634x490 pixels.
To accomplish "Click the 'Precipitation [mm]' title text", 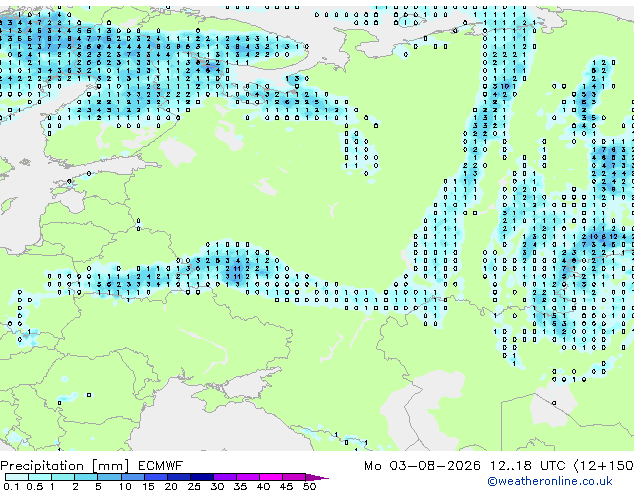I will [x=65, y=466].
